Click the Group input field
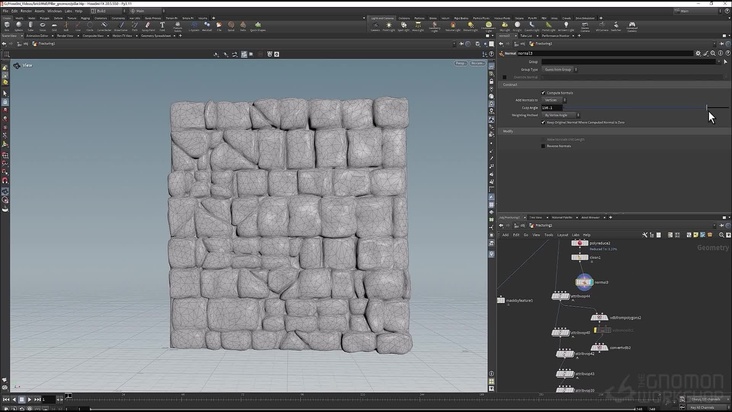732x412 pixels. click(x=630, y=62)
